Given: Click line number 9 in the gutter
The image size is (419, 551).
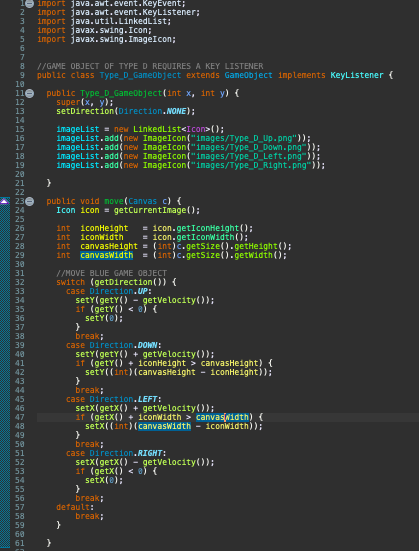Looking at the screenshot, I should coord(22,75).
